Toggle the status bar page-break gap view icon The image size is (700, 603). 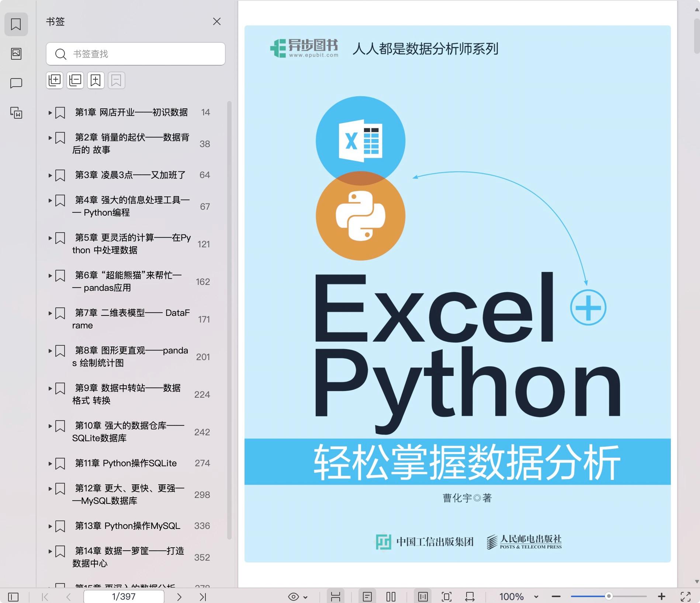(336, 597)
